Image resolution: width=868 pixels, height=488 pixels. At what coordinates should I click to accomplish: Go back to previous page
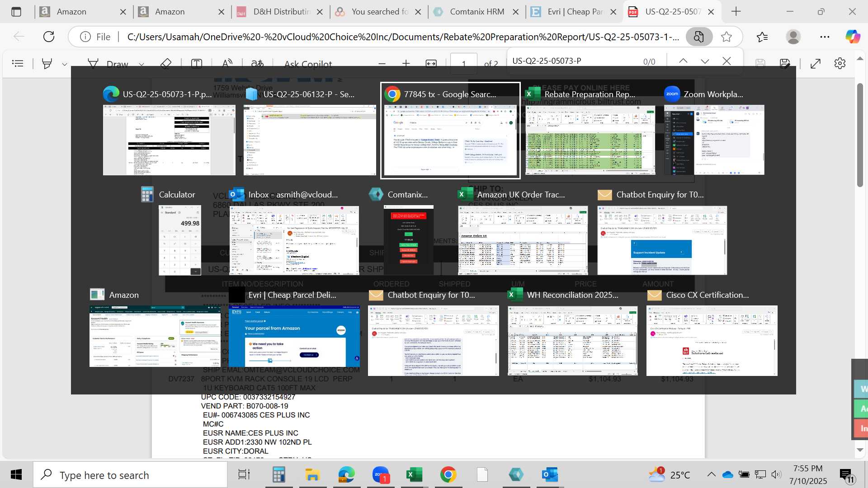pyautogui.click(x=19, y=37)
